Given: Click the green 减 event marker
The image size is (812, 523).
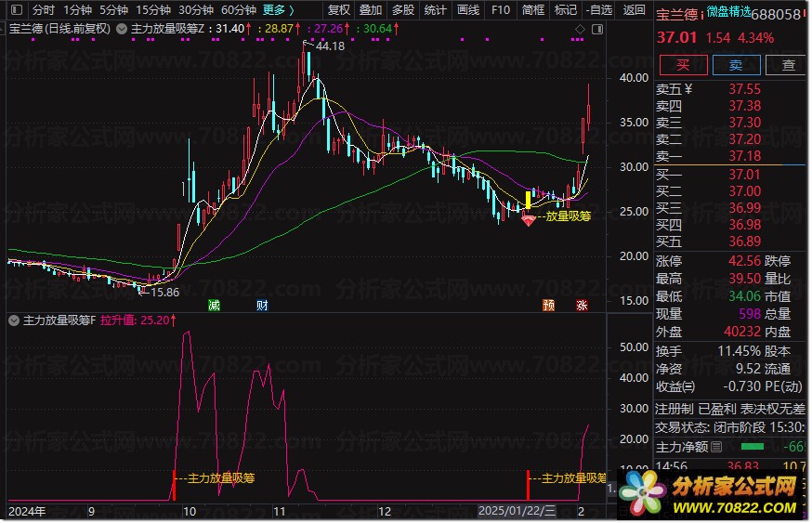Looking at the screenshot, I should click(214, 305).
